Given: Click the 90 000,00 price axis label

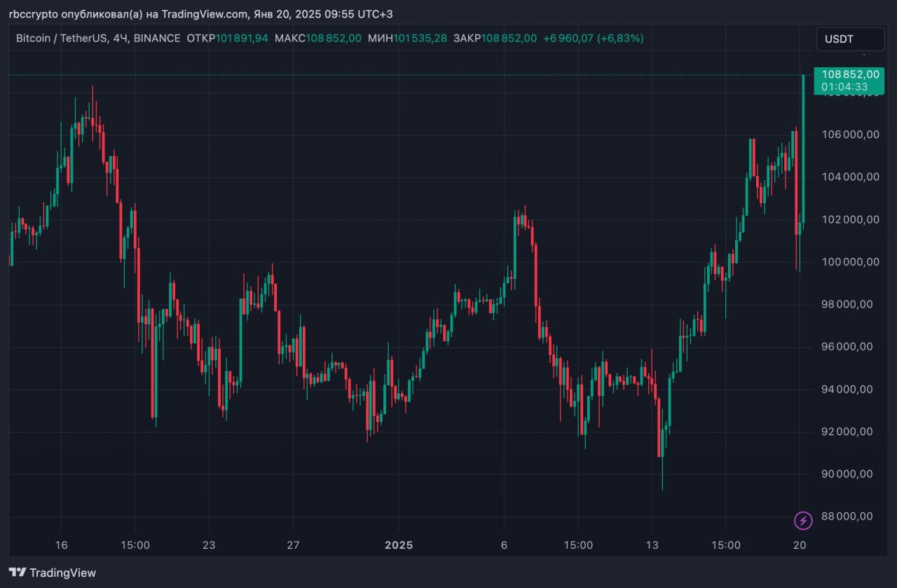Looking at the screenshot, I should pyautogui.click(x=848, y=474).
